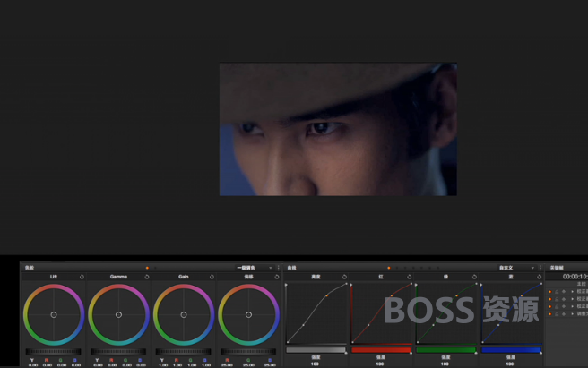Toggle the lock in the second keyframe row
588x368 pixels.
click(557, 299)
